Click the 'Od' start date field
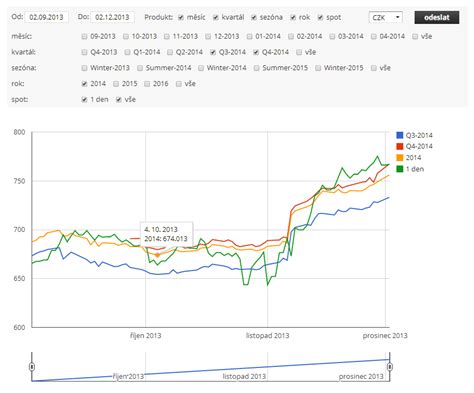474x393 pixels. (47, 17)
